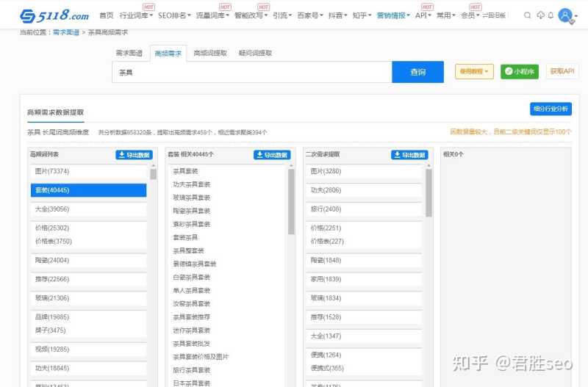Click the 玻璃茶具套装 keyword
This screenshot has height=387, width=588.
pyautogui.click(x=192, y=198)
